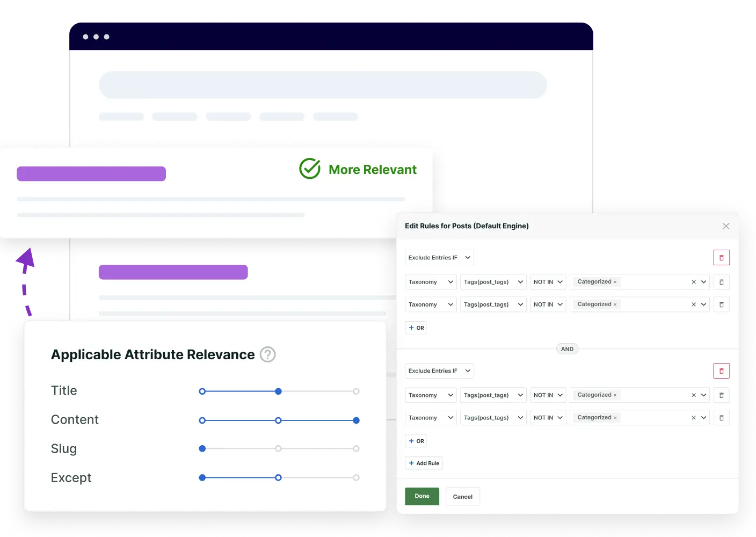The image size is (756, 537).
Task: Click the Cancel button
Action: click(462, 496)
